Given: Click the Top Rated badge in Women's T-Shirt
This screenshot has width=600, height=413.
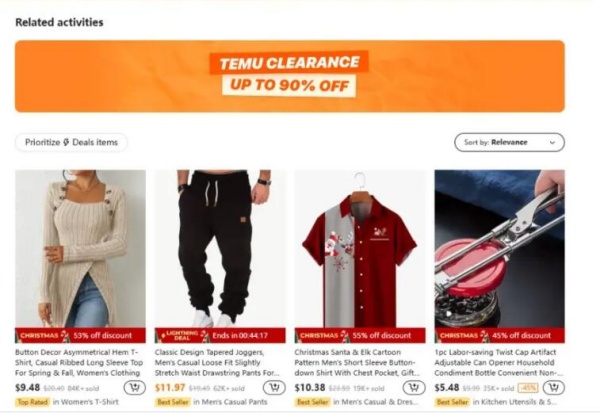Looking at the screenshot, I should point(33,402).
